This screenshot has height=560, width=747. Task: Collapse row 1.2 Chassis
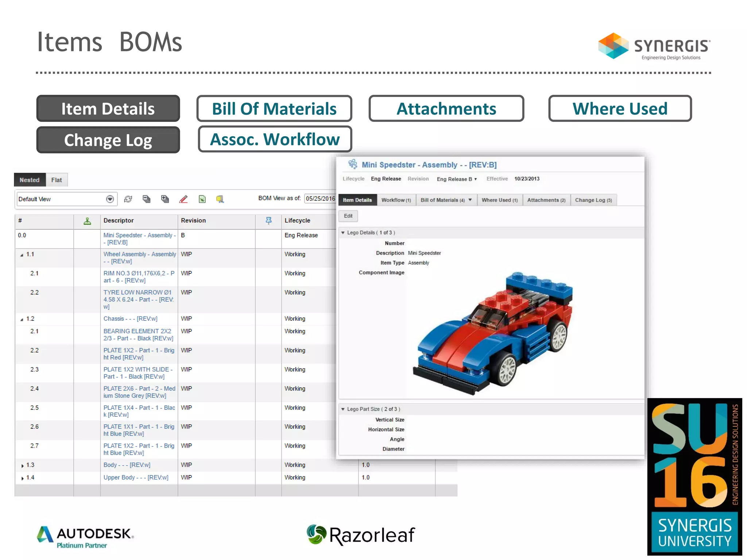22,319
